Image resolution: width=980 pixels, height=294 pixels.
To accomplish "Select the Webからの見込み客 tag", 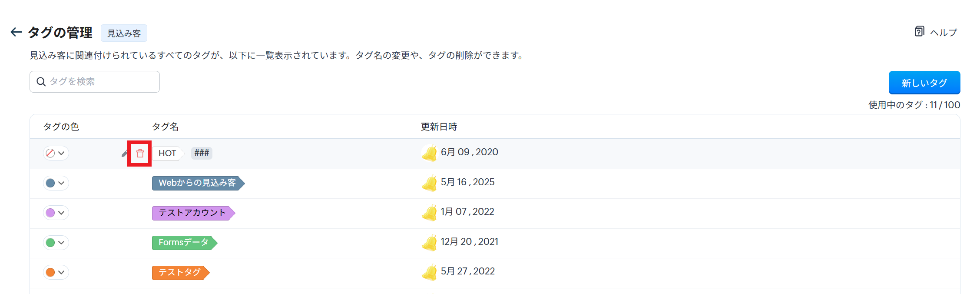I will (x=198, y=183).
